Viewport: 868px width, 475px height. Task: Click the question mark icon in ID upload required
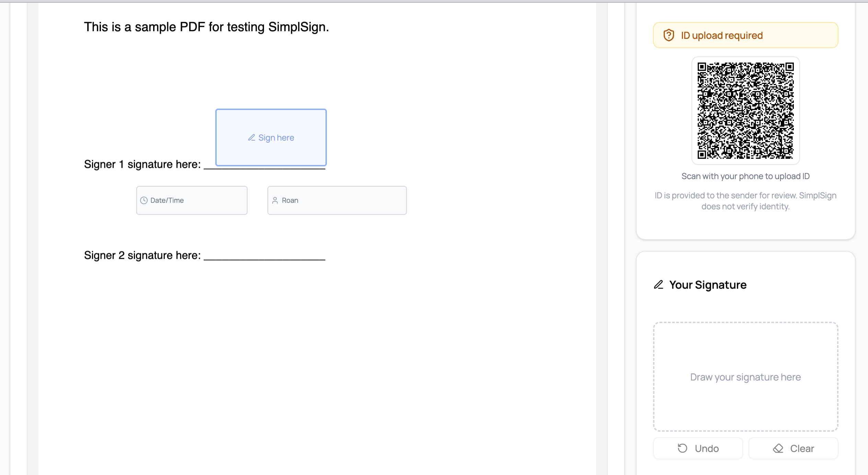coord(669,35)
